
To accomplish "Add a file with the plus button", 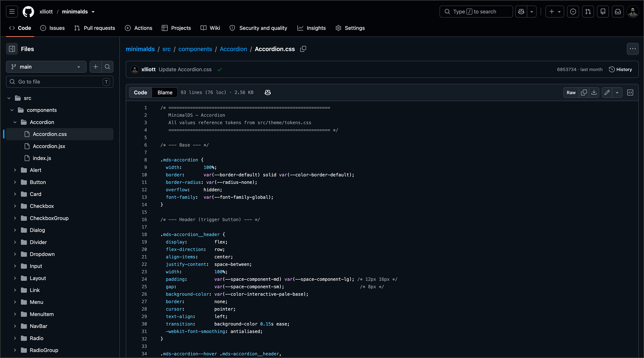I will 95,67.
